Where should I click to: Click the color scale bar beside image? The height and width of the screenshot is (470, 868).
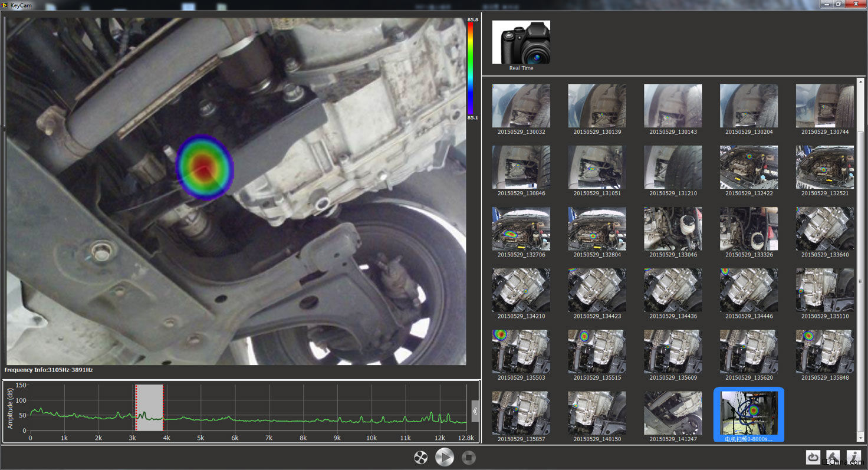pyautogui.click(x=471, y=68)
